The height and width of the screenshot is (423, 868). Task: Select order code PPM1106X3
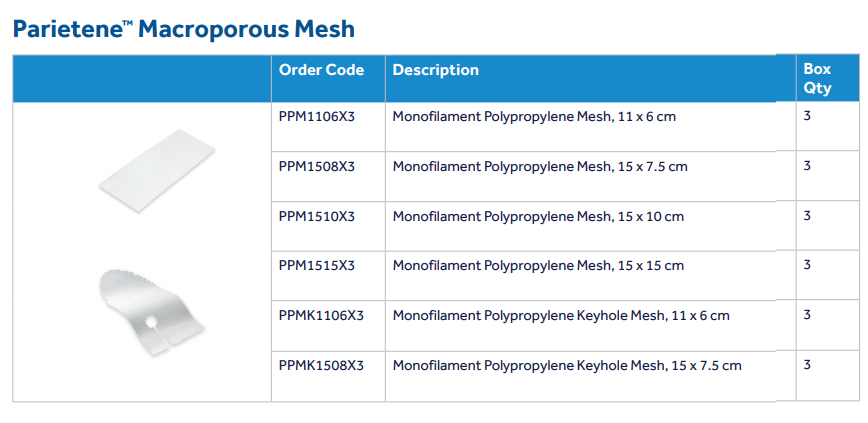tap(317, 116)
